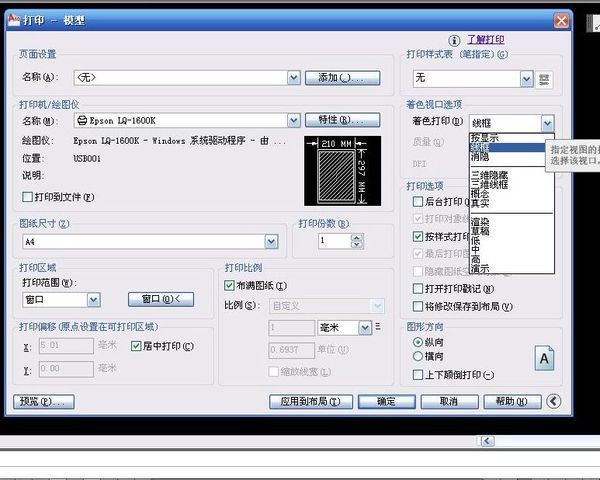Click the 打印份数 number field
600x480 pixels.
click(x=334, y=241)
